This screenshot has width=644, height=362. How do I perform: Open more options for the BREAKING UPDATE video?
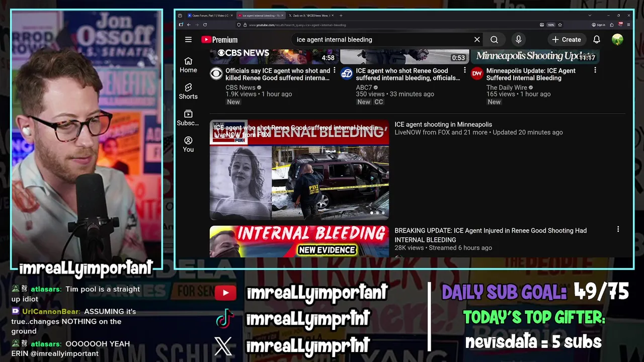click(x=618, y=229)
